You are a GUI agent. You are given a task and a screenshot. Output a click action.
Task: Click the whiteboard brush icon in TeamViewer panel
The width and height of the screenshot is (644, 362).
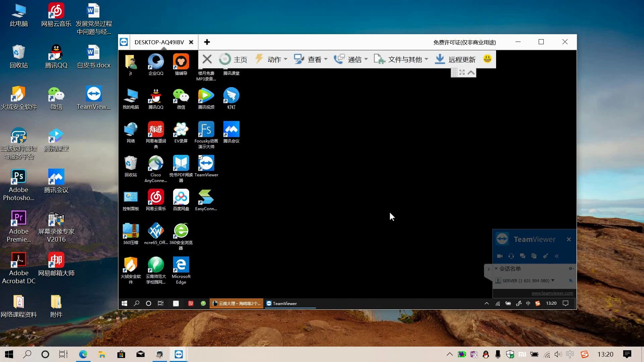coord(545,256)
